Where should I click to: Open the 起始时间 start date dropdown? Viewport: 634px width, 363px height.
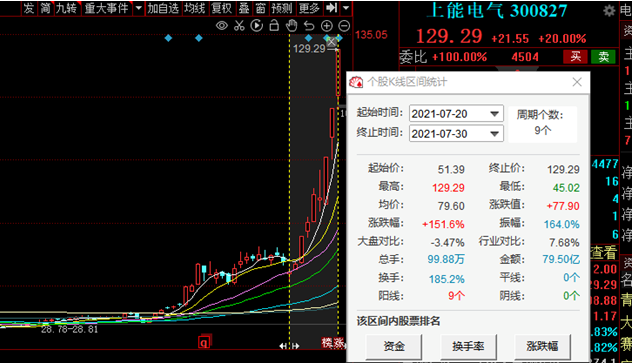pyautogui.click(x=494, y=114)
